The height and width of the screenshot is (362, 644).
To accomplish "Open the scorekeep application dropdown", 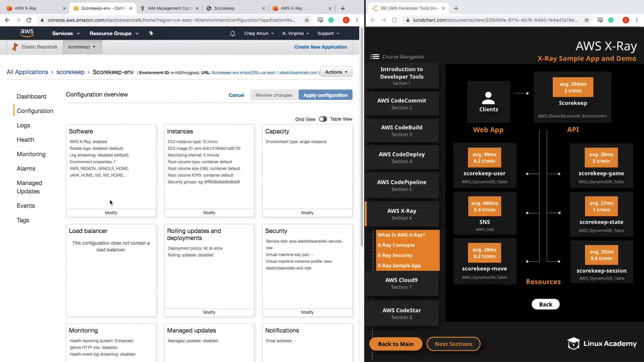I will point(82,47).
